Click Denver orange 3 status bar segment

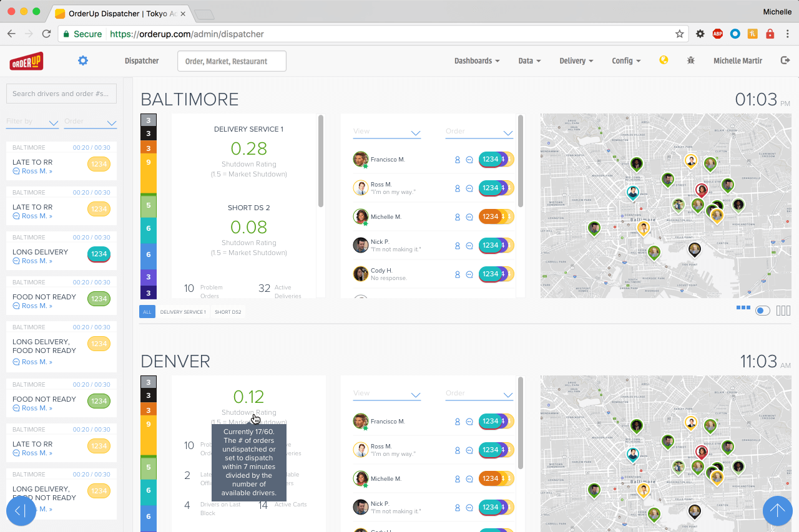(149, 410)
